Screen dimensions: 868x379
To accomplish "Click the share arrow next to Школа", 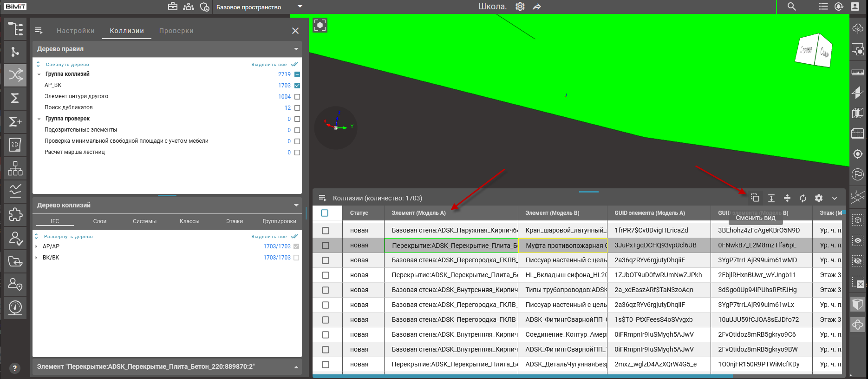I will coord(537,7).
